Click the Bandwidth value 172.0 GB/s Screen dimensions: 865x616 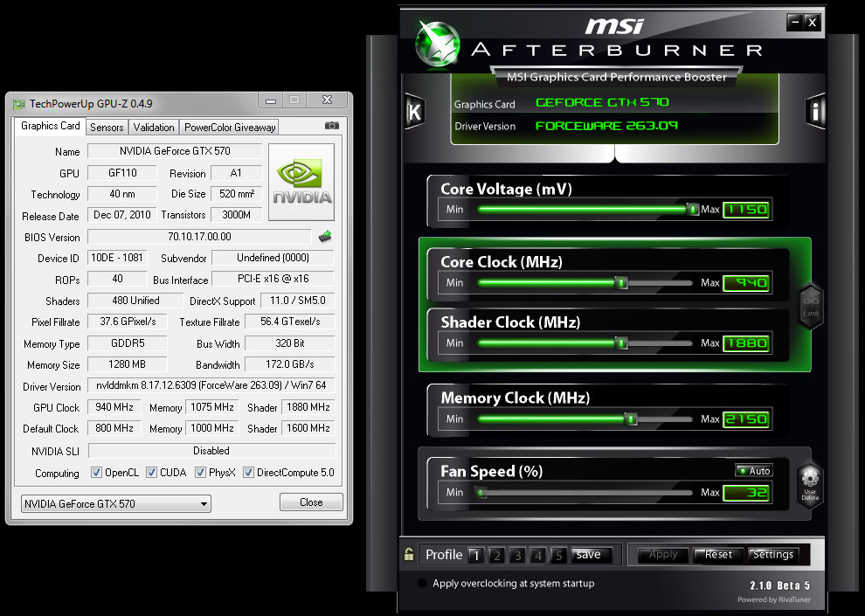289,364
